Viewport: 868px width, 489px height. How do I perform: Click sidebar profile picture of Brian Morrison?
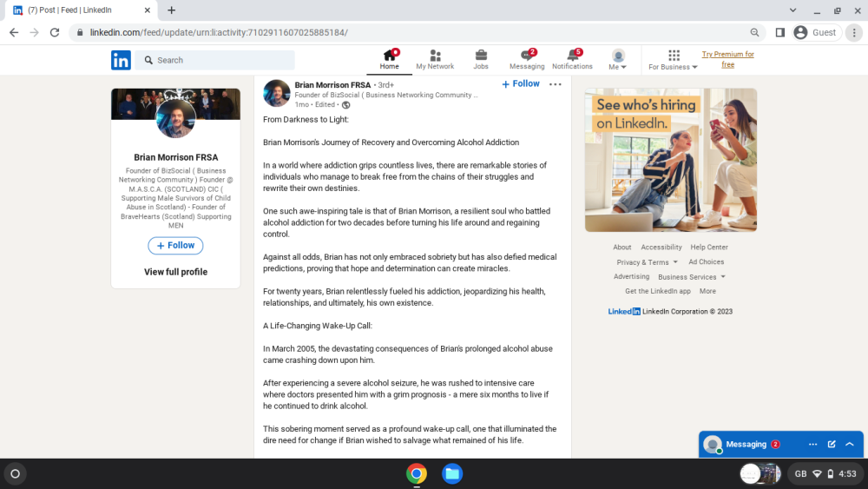(175, 118)
